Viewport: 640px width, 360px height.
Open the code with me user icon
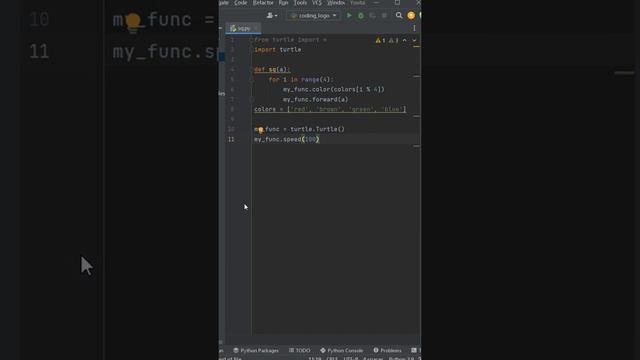tap(272, 16)
